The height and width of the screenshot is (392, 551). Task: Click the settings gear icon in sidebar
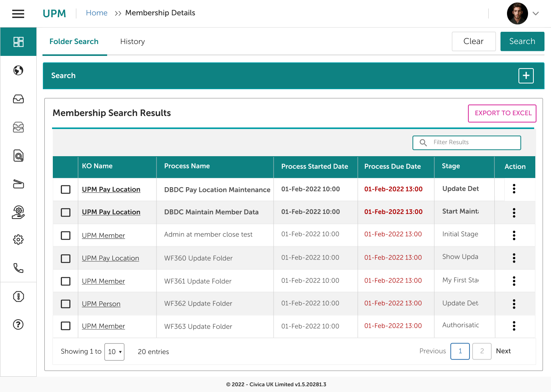18,240
